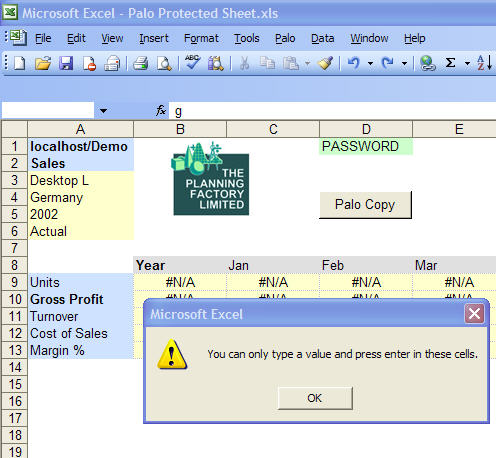This screenshot has height=458, width=496.
Task: Click the New blank workbook icon
Action: (19, 63)
